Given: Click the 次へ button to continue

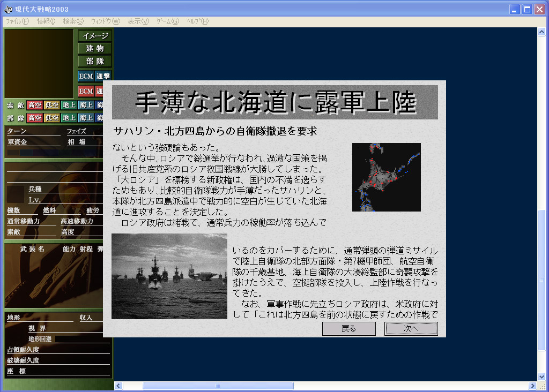Looking at the screenshot, I should coord(411,329).
